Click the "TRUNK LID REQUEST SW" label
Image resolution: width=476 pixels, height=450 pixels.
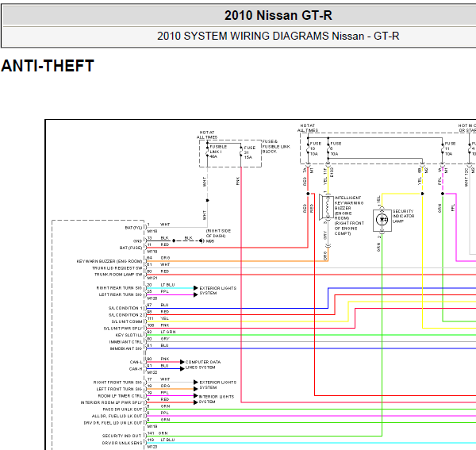point(117,268)
